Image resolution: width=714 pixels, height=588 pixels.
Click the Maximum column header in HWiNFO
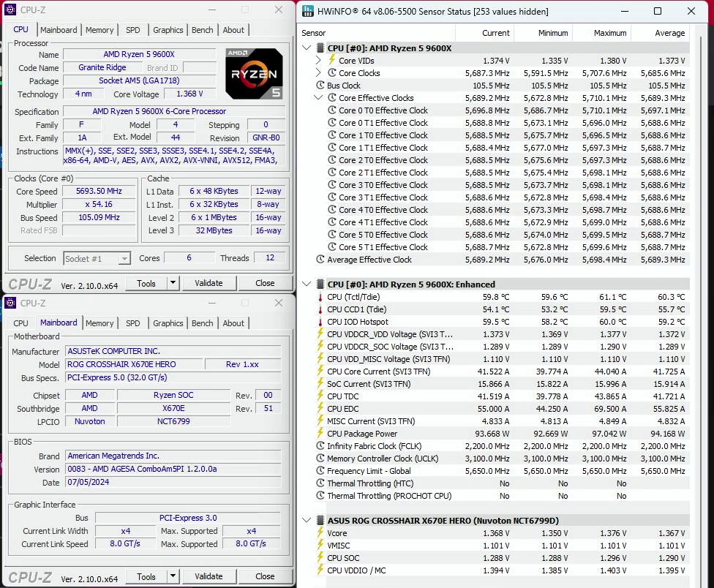click(601, 33)
